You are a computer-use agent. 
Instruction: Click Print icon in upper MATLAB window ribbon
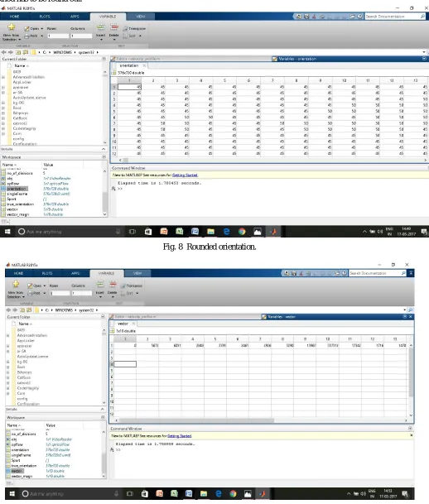click(27, 36)
